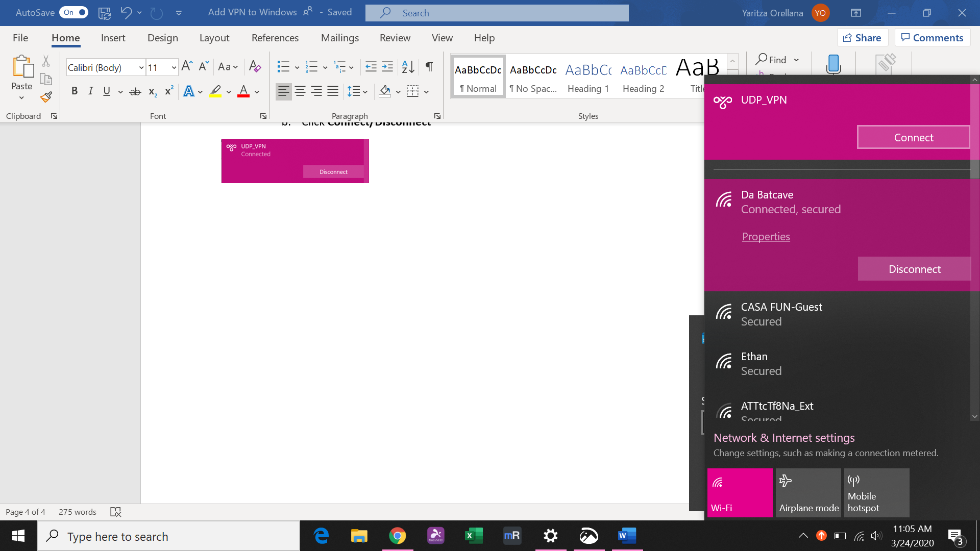Click the taskbar search box
This screenshot has width=980, height=551.
coord(168,536)
